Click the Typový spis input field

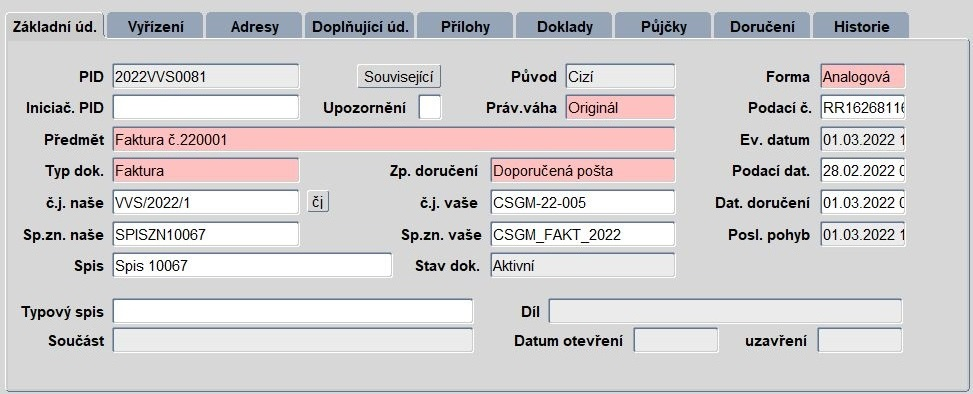tap(292, 311)
